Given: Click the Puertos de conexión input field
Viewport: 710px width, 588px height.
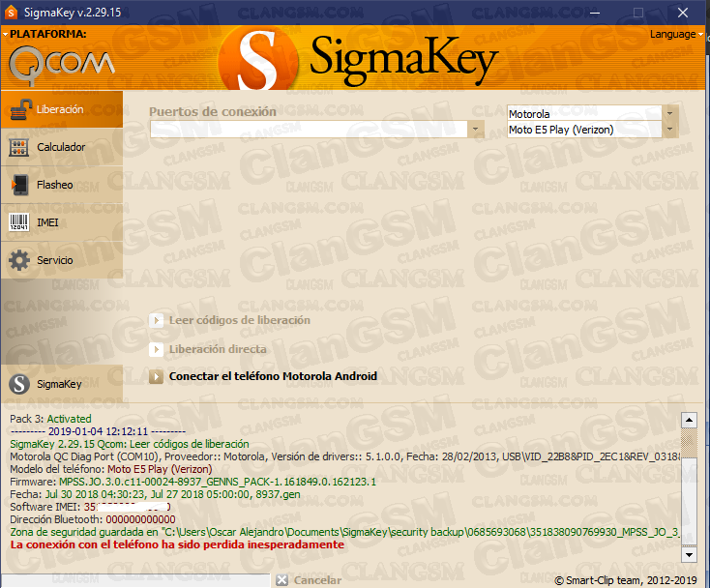Looking at the screenshot, I should coord(309,129).
